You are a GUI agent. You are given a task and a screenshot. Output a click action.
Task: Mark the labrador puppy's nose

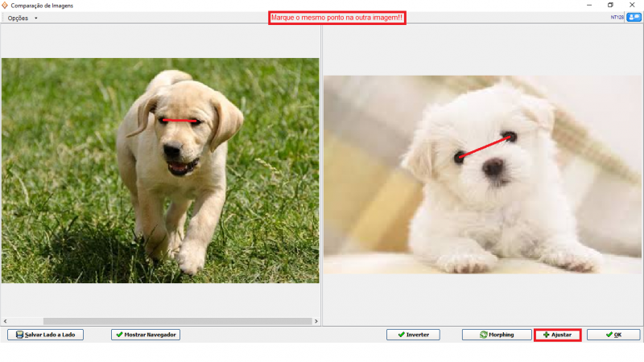[171, 150]
